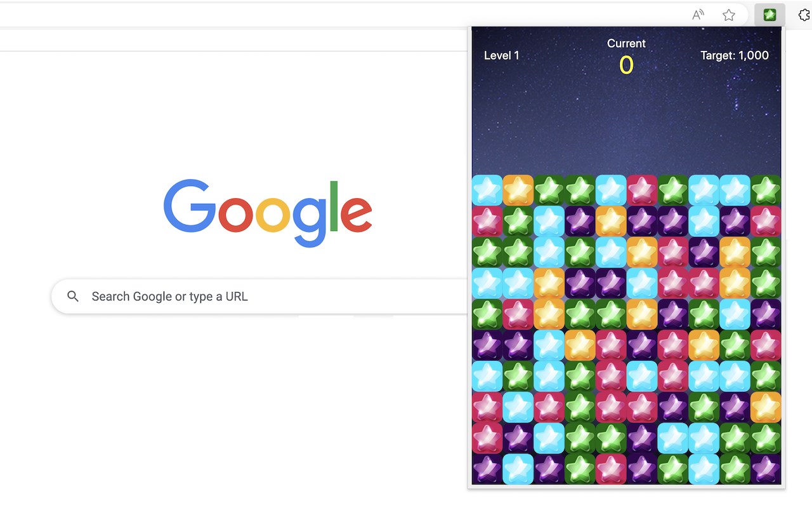Open the Extensions puzzle-piece icon
Image resolution: width=812 pixels, height=508 pixels.
[x=804, y=15]
